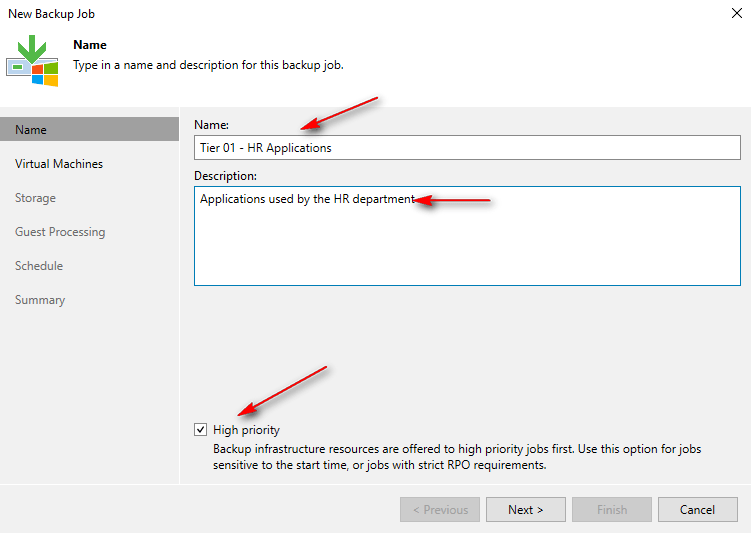Viewport: 751px width, 533px height.
Task: Cancel the backup job wizard
Action: [698, 510]
